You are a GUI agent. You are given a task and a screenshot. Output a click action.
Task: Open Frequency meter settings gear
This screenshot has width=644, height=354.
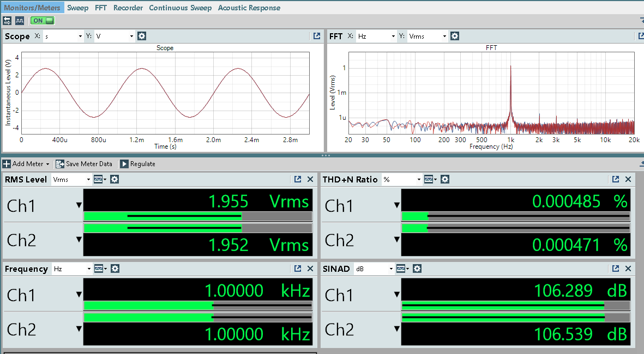coord(115,268)
